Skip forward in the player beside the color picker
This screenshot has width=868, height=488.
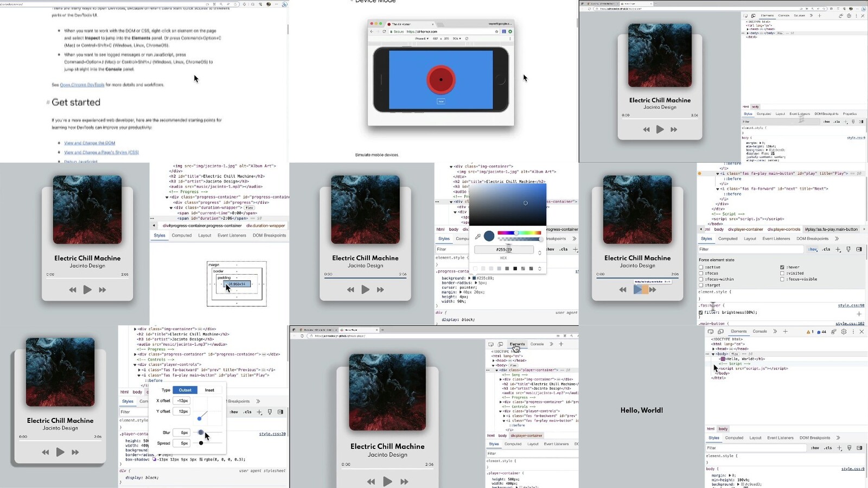[x=380, y=290]
